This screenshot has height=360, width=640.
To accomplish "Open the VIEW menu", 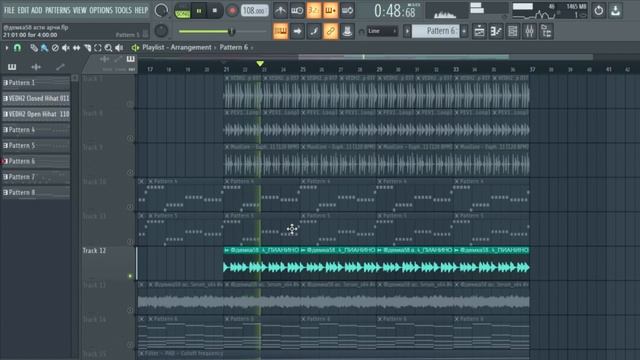I will [x=80, y=10].
